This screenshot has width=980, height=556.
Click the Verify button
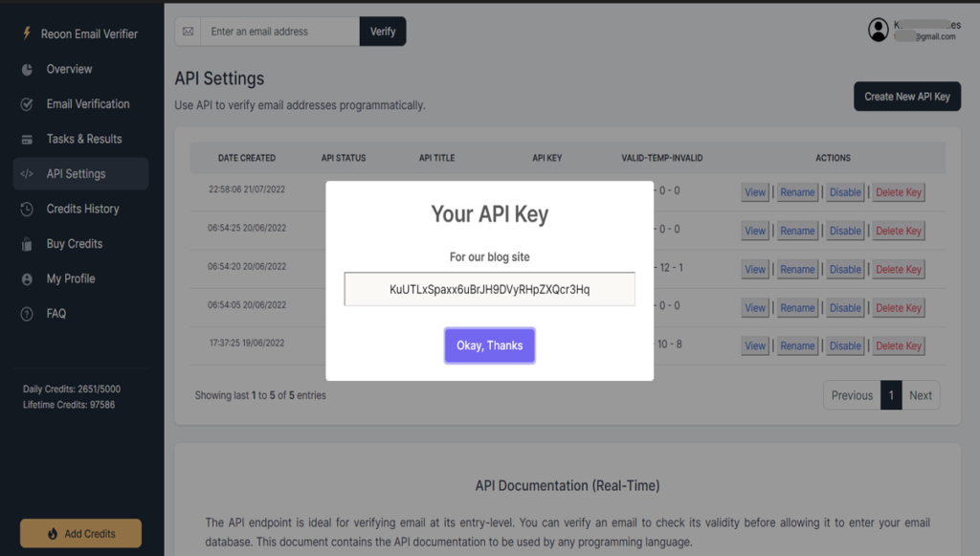(x=382, y=31)
